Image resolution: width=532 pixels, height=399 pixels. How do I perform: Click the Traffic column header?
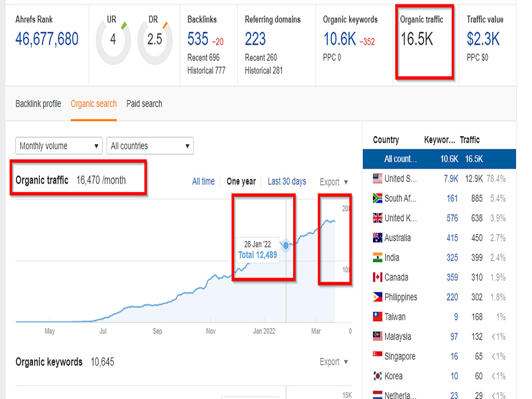click(x=470, y=140)
